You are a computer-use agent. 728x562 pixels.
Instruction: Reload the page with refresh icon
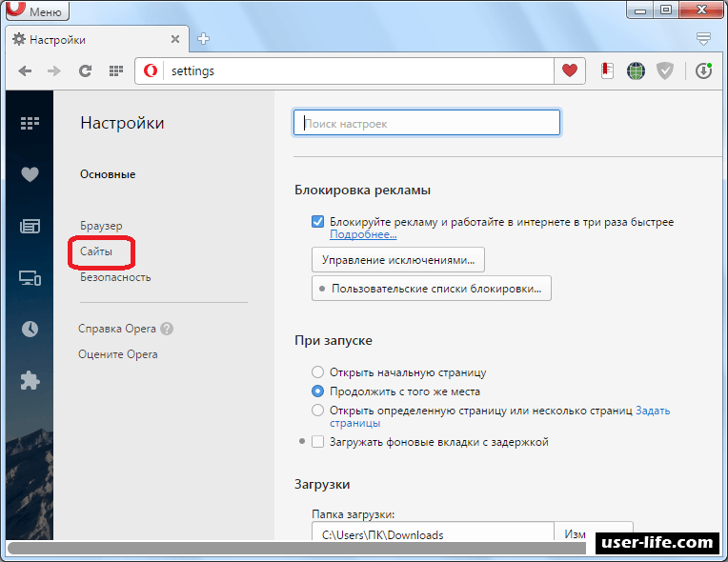click(x=85, y=71)
